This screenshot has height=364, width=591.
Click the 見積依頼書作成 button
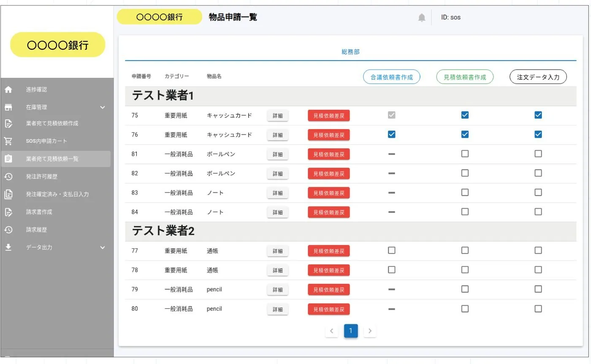coord(465,77)
